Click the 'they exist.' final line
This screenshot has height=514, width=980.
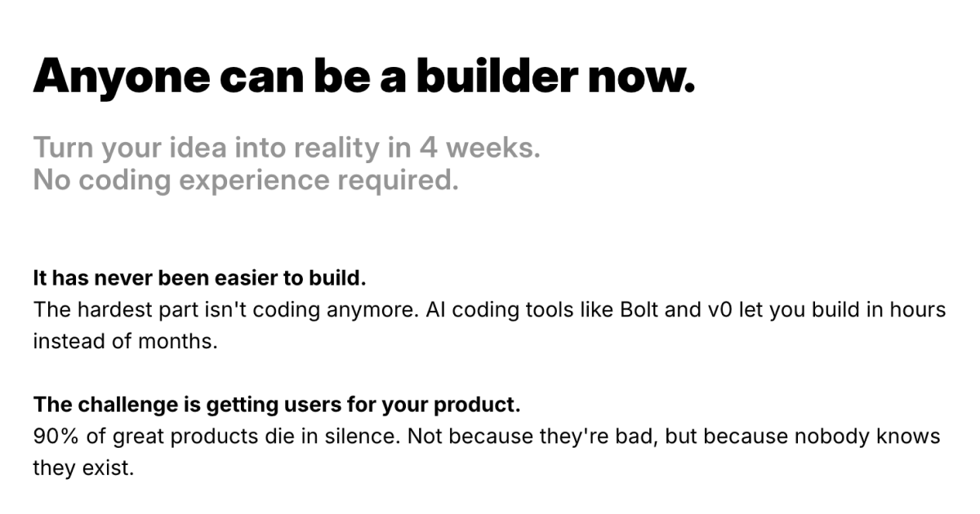pos(82,468)
